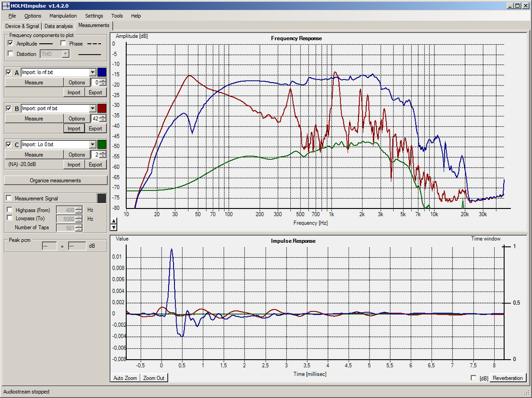Uncheck measurement A checkbox

pos(9,72)
